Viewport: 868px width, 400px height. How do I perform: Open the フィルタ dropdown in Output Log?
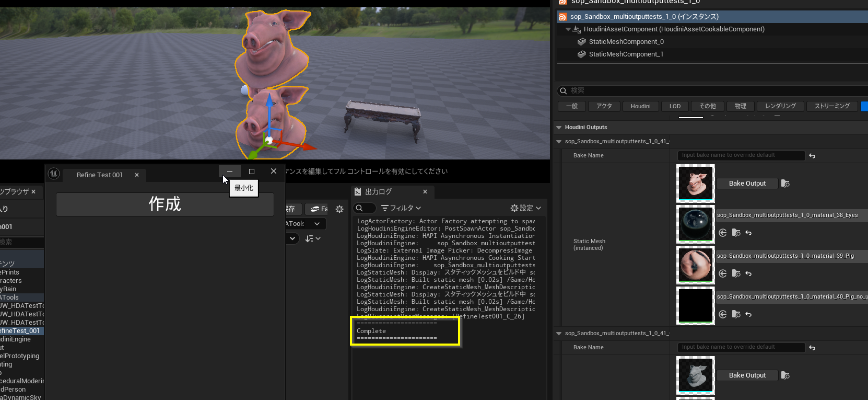pos(401,208)
